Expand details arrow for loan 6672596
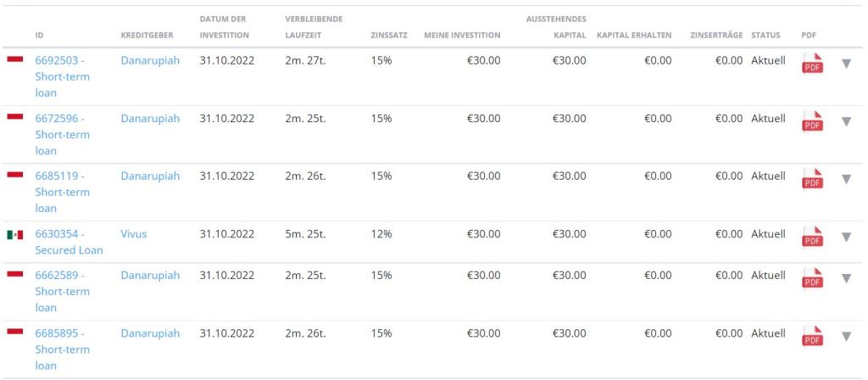Viewport: 868px width, 380px height. point(846,122)
